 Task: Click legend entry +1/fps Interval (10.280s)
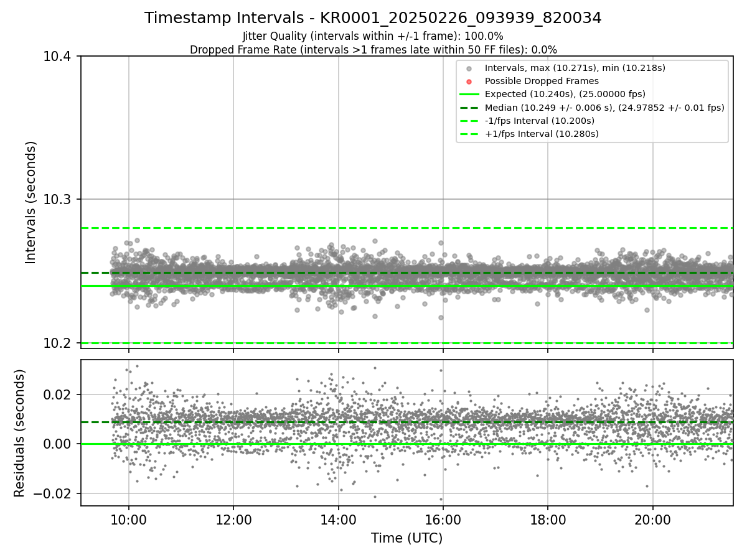(541, 134)
